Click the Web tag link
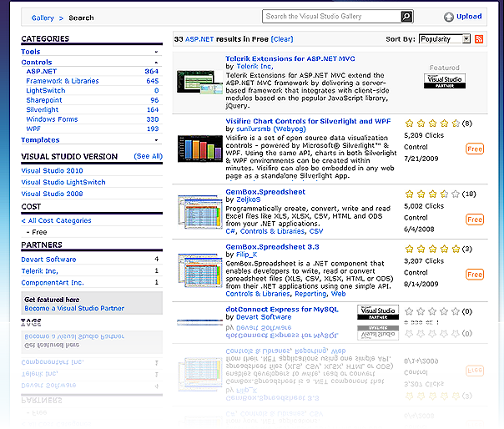 point(338,294)
